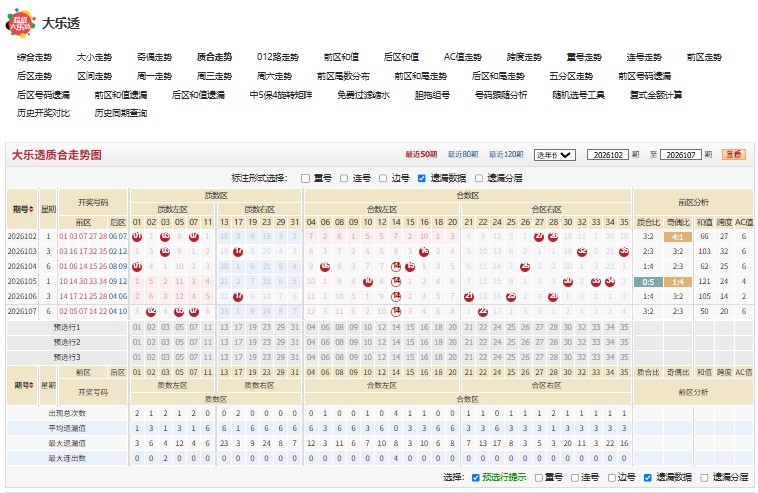This screenshot has width=758, height=493.
Task: Click 和值 121 in row 2026105
Action: click(704, 281)
